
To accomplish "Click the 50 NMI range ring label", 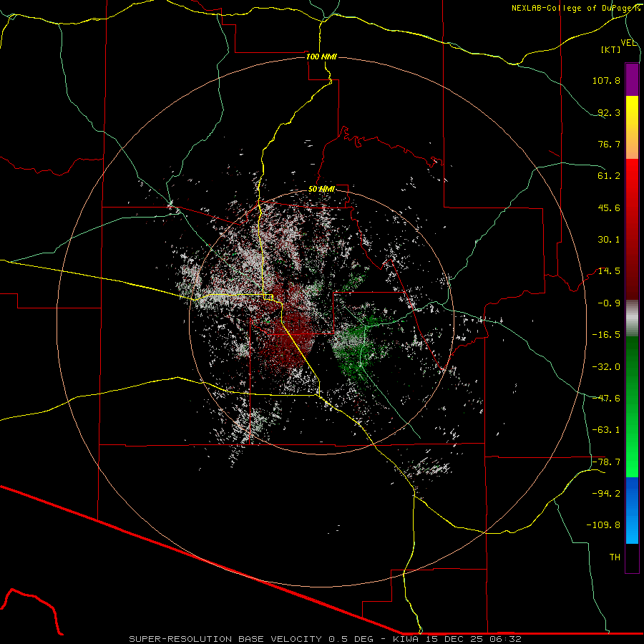I will pyautogui.click(x=321, y=189).
